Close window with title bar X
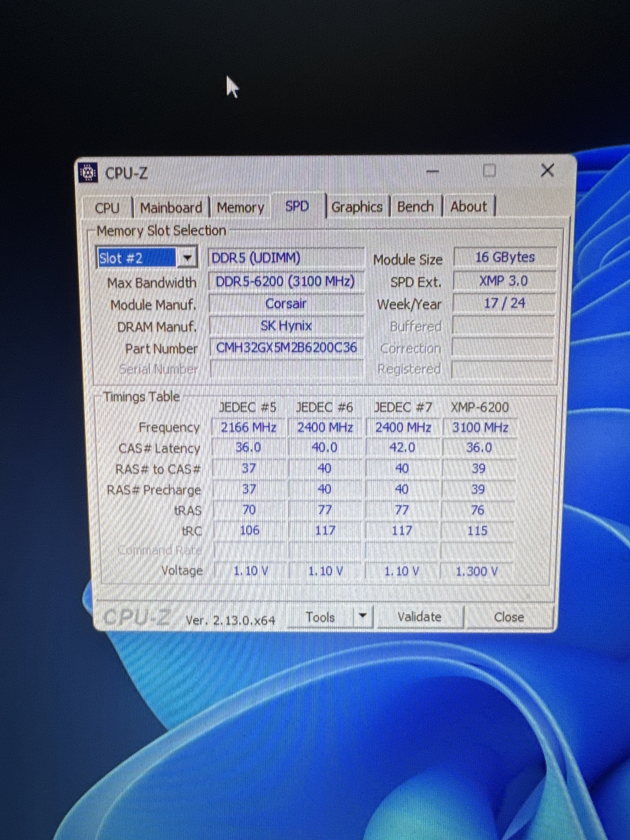This screenshot has height=840, width=630. tap(547, 170)
